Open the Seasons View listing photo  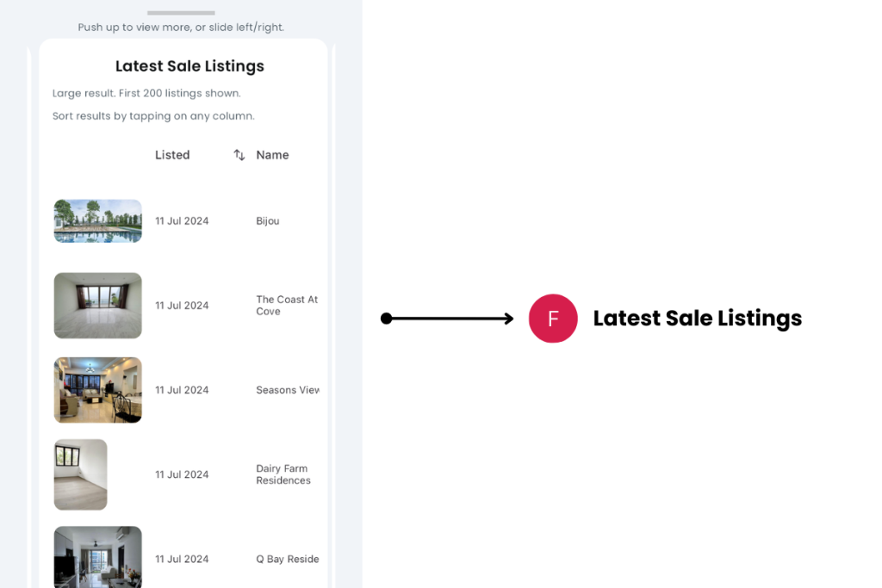pos(97,390)
